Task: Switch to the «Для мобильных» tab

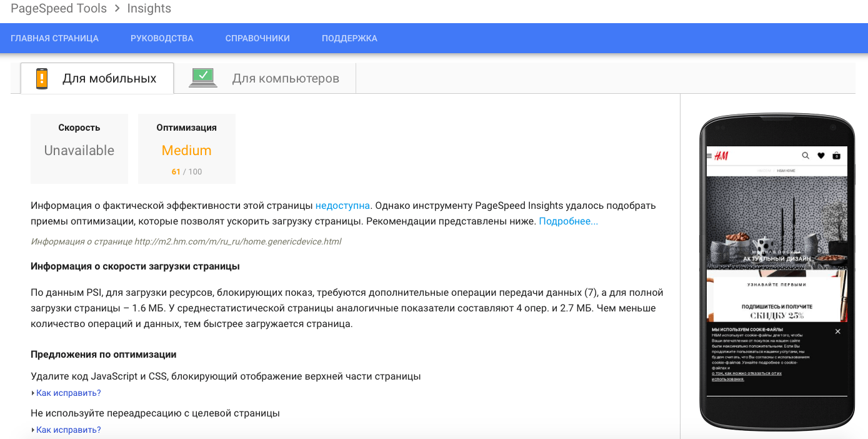Action: click(97, 78)
